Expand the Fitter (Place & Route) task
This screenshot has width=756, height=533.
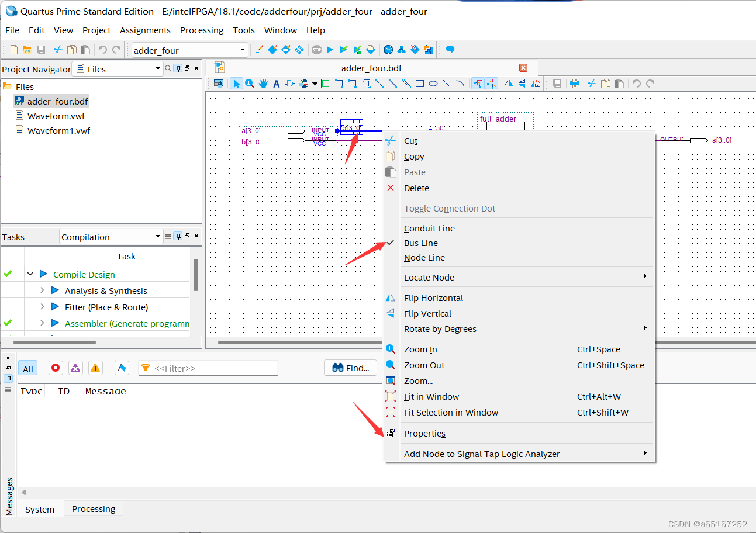point(42,307)
